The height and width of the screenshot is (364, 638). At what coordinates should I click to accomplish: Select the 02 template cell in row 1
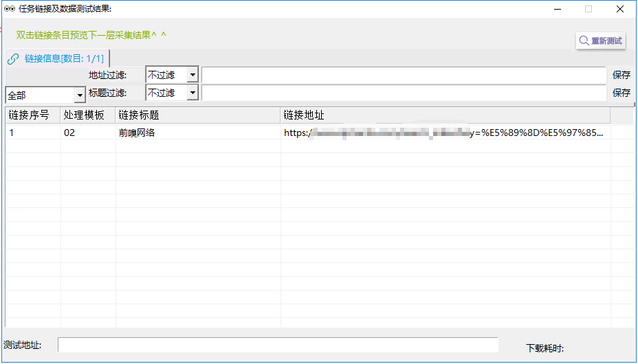[x=69, y=133]
